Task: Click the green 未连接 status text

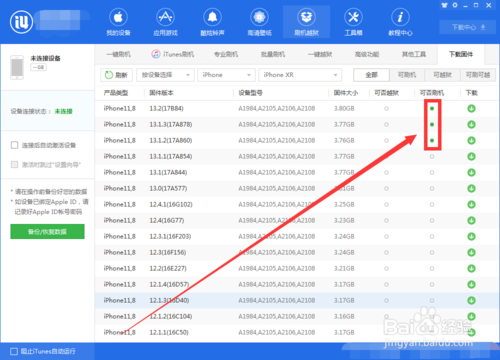Action: [x=63, y=111]
